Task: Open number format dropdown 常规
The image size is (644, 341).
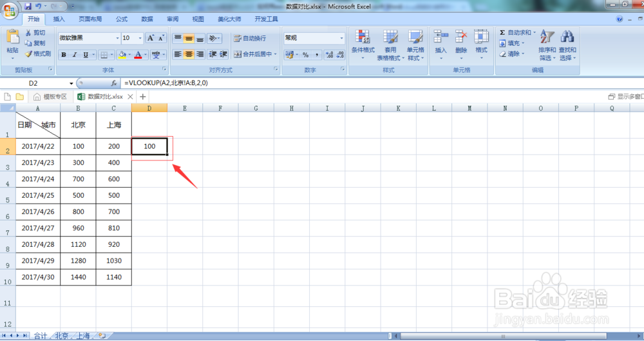Action: (341, 38)
